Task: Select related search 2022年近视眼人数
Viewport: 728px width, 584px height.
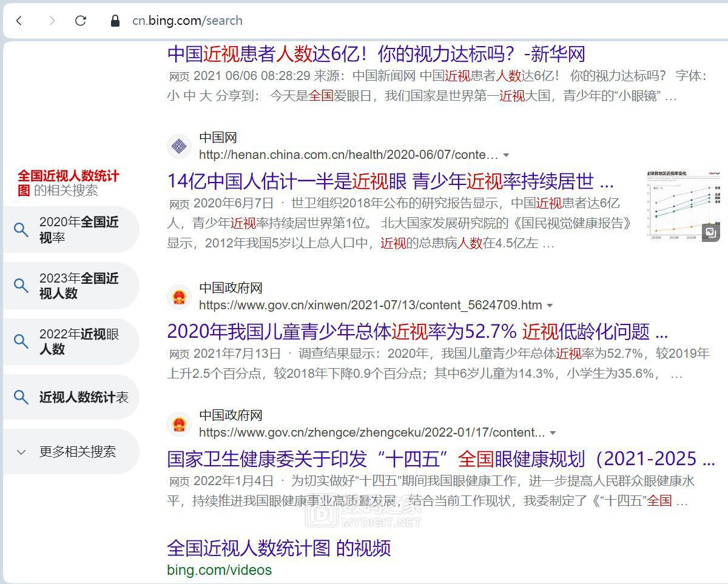Action: click(72, 341)
